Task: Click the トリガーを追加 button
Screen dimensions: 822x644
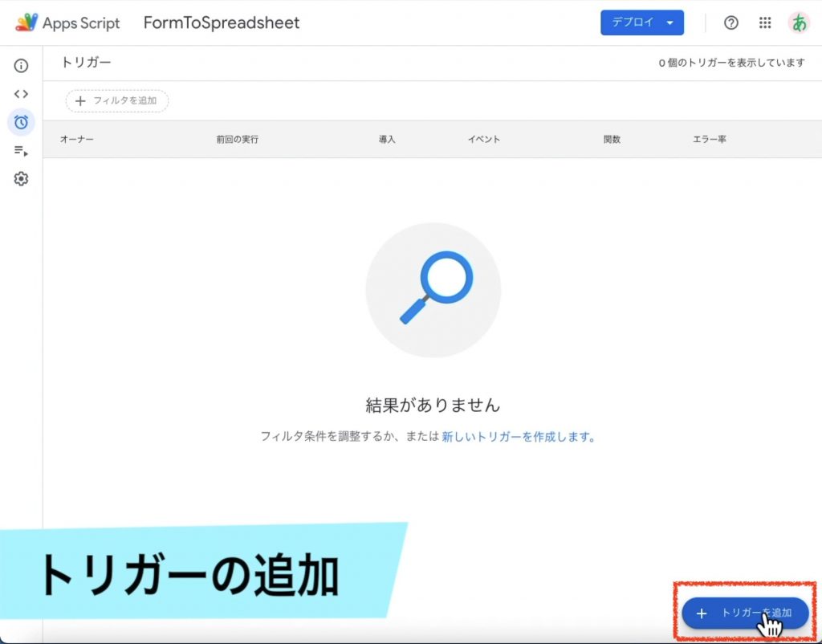Action: pyautogui.click(x=745, y=613)
